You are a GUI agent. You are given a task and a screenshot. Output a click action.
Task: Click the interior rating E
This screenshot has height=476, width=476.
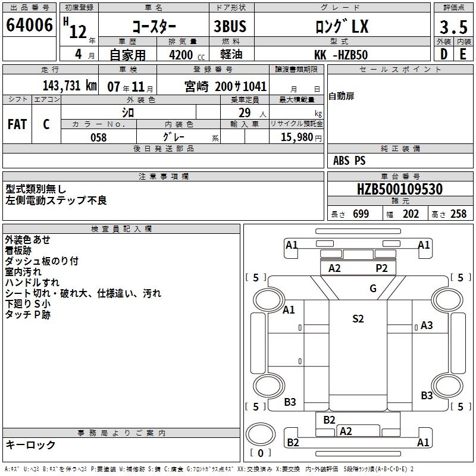463,54
